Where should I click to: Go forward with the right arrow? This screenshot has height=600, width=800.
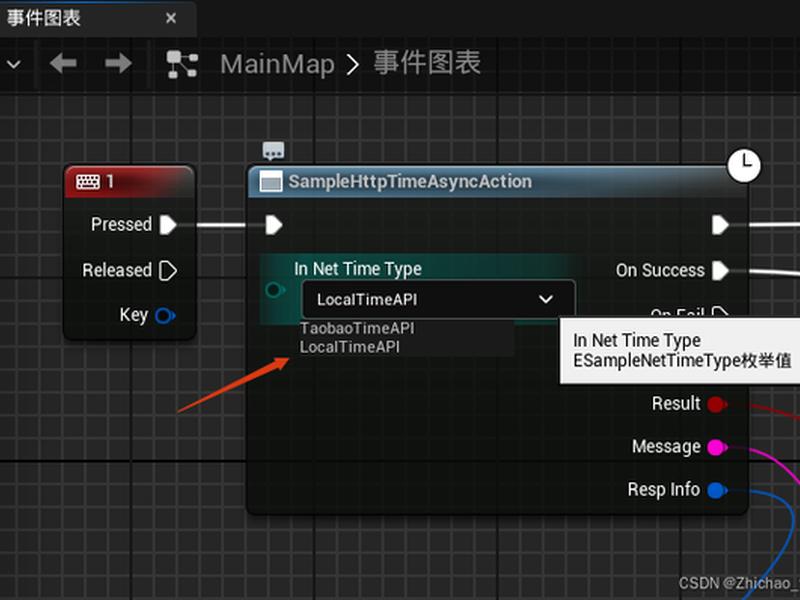tap(118, 64)
